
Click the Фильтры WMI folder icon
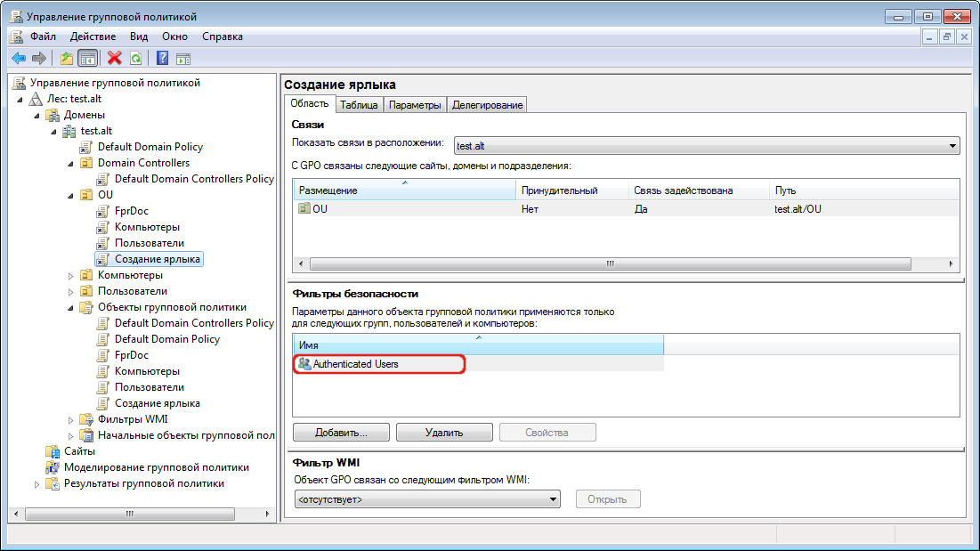pos(86,419)
